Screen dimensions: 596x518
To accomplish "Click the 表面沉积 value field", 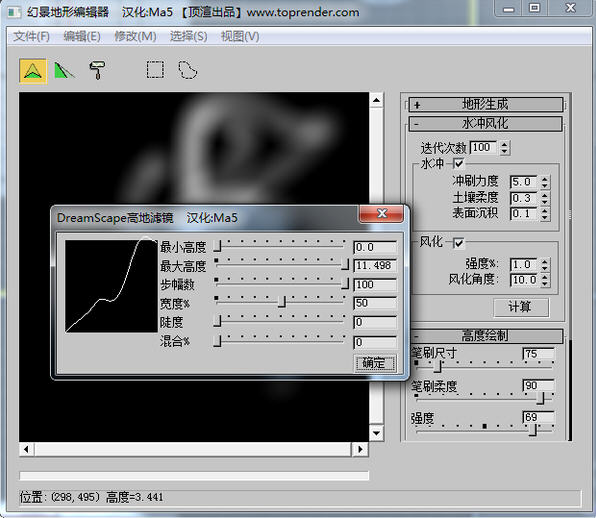I will click(x=523, y=214).
